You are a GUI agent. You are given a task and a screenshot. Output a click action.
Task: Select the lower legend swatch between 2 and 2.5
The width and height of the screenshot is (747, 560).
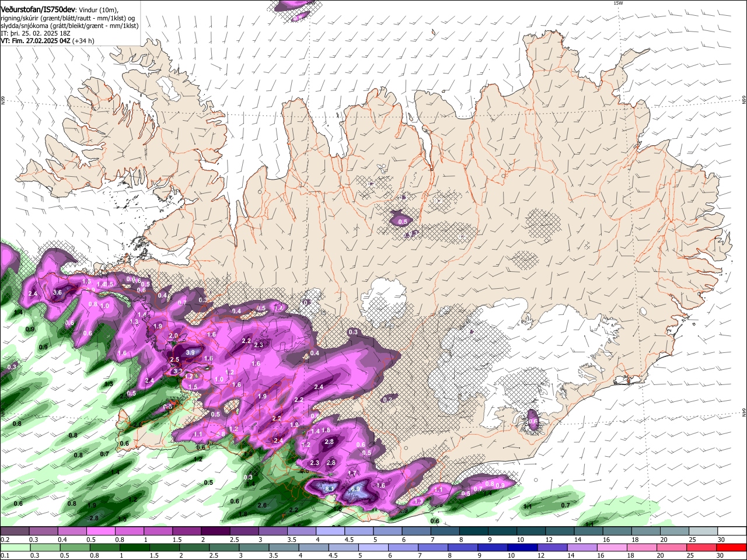tap(194, 547)
